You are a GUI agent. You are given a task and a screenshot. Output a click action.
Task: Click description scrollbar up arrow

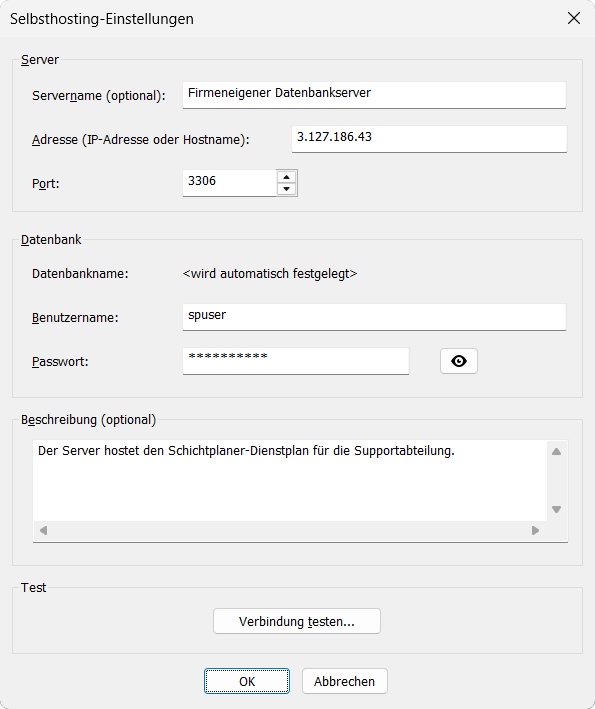click(x=557, y=451)
